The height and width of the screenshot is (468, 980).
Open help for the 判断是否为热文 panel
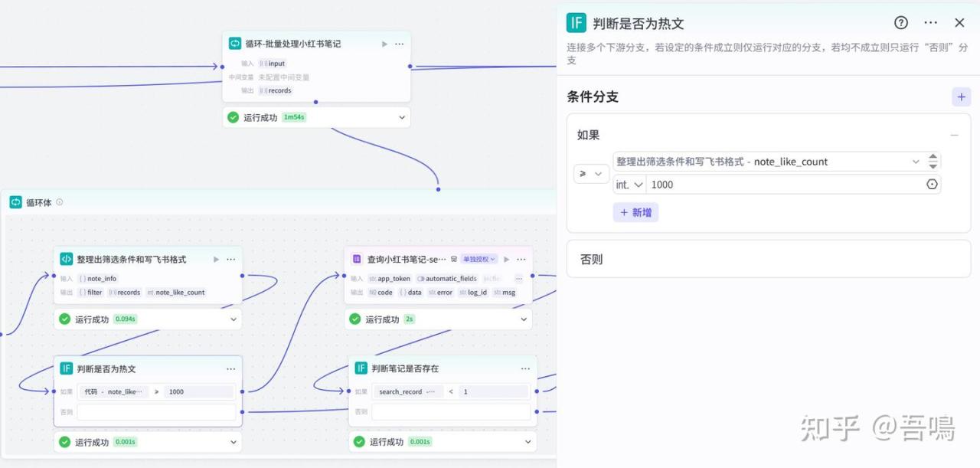(x=901, y=23)
